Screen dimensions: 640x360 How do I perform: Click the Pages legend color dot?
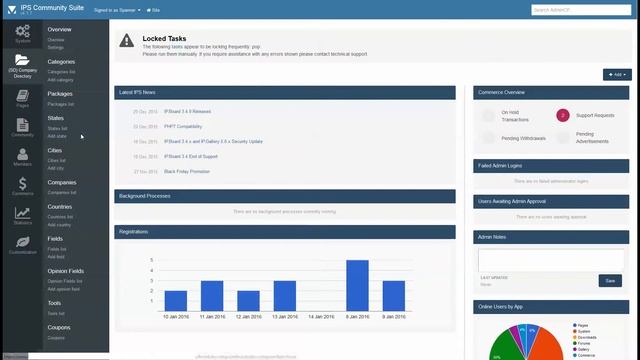tap(575, 325)
